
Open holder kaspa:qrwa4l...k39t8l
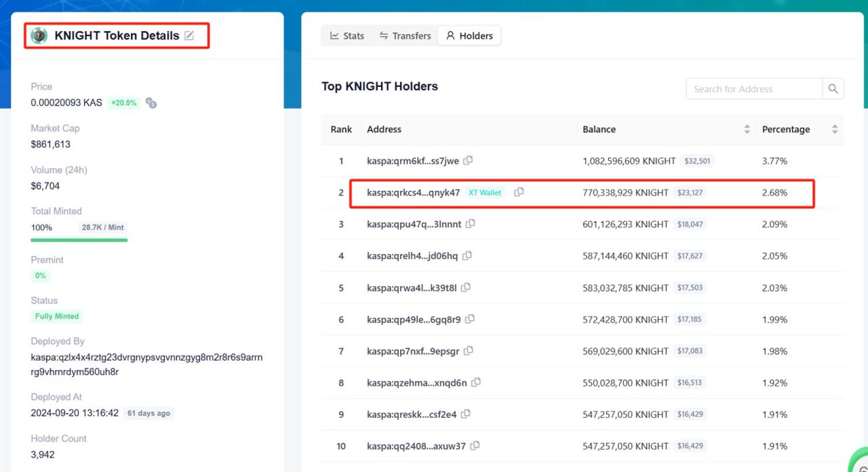click(x=412, y=287)
